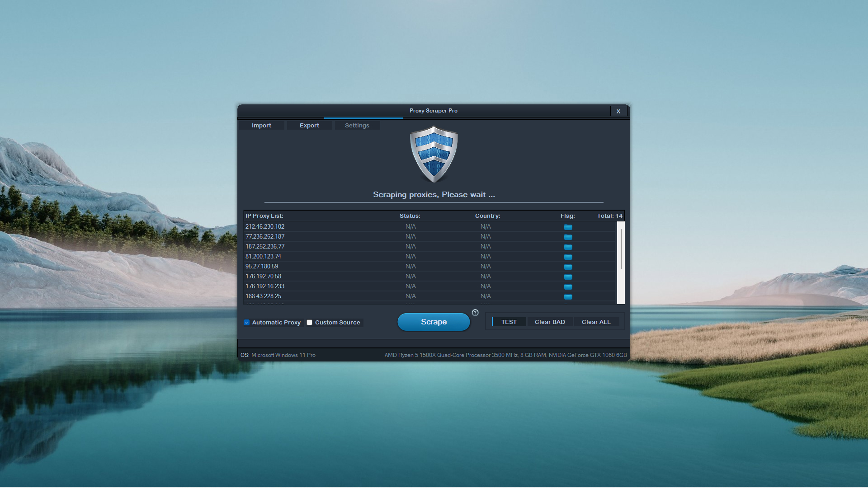Click flag icon for 81.200.123.74

tap(568, 257)
